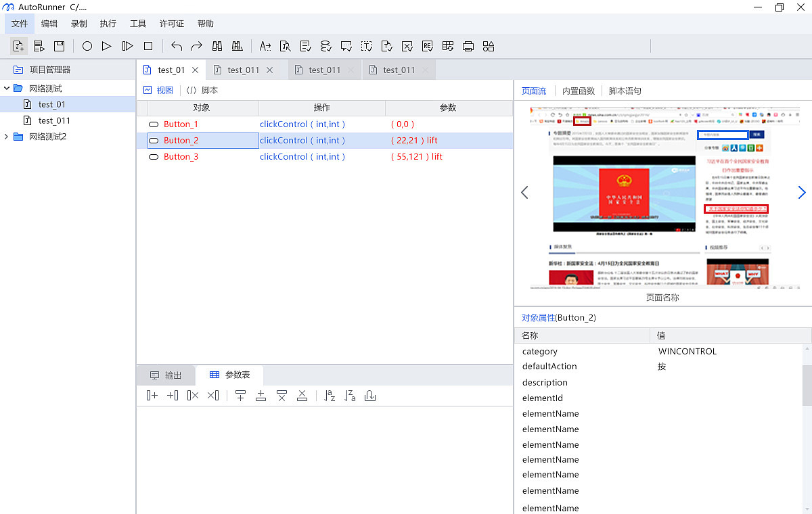Screen dimensions: 812x514
Task: Expand the 网络测试2 project folder
Action: 7,137
